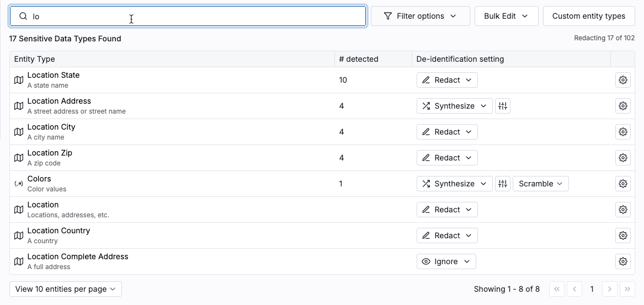
Task: Open Synthesize dropdown for Location Address
Action: coord(454,106)
